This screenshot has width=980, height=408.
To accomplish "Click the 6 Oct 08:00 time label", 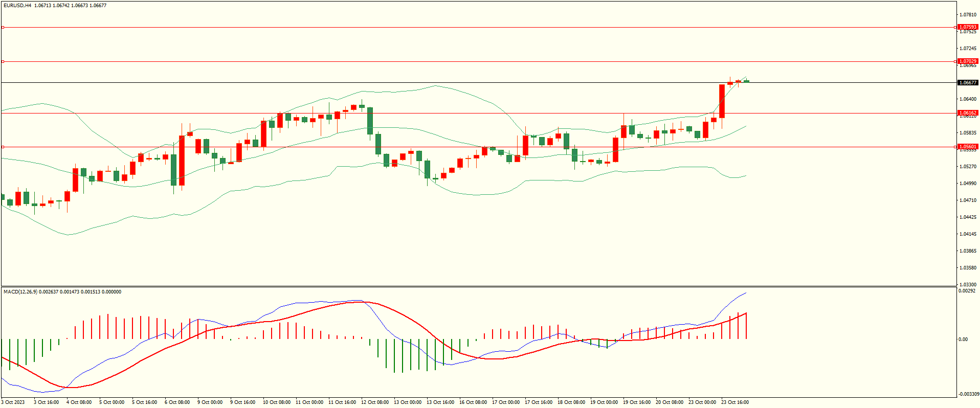I will 177,402.
